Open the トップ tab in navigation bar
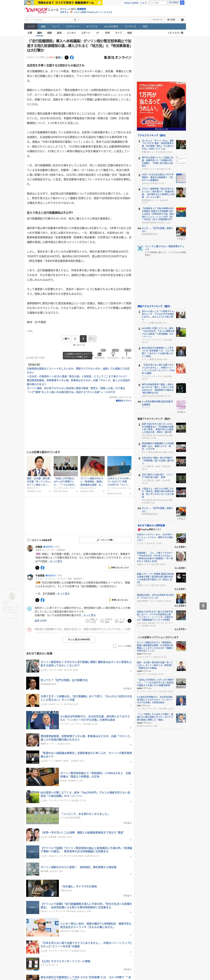The image size is (210, 980). (x=31, y=27)
